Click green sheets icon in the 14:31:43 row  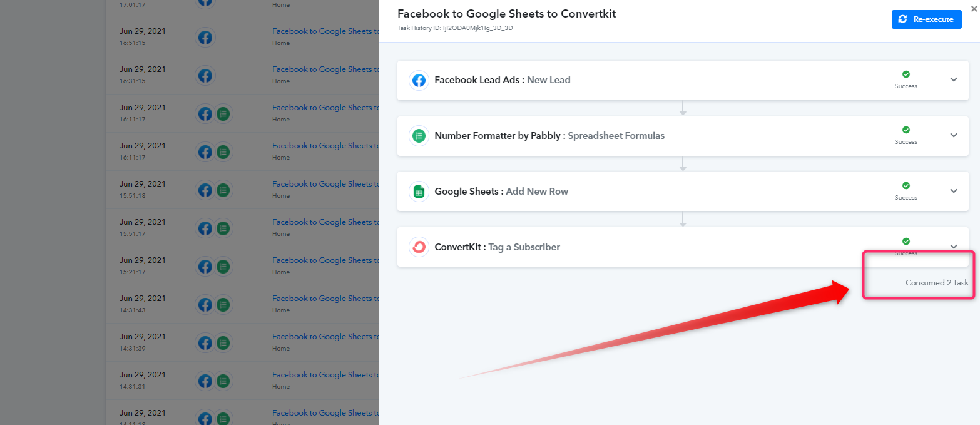[x=223, y=305]
